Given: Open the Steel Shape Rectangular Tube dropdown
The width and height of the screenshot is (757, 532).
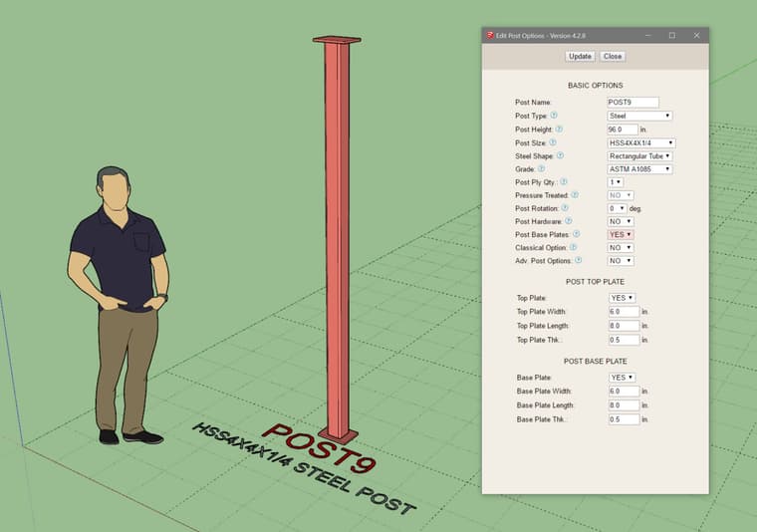Looking at the screenshot, I should click(639, 155).
